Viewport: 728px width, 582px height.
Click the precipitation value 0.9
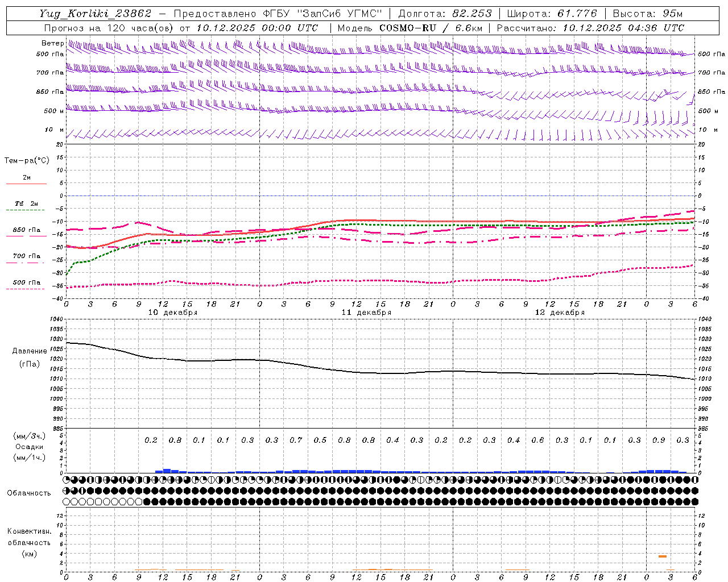(659, 440)
